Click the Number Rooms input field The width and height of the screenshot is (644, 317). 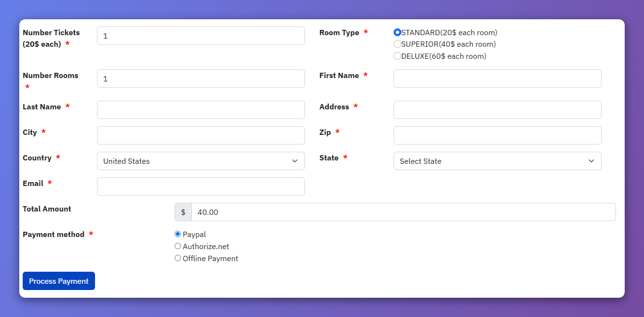tap(201, 79)
